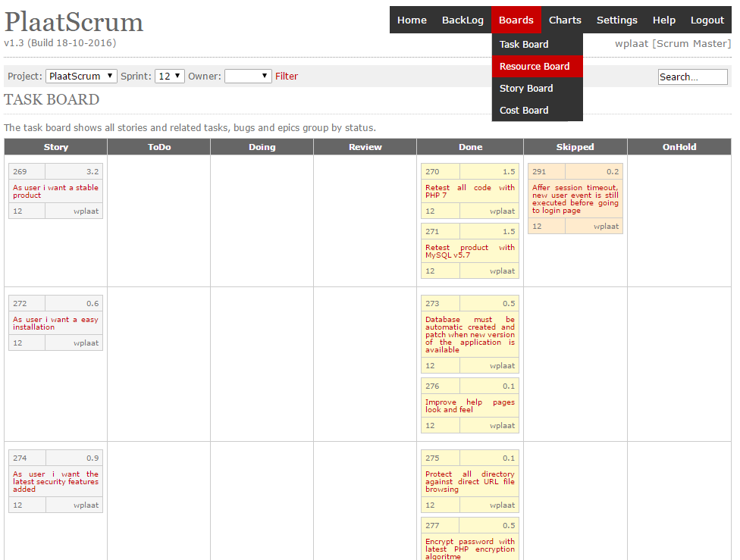Open the Owner dropdown
This screenshot has width=740, height=560.
point(248,76)
